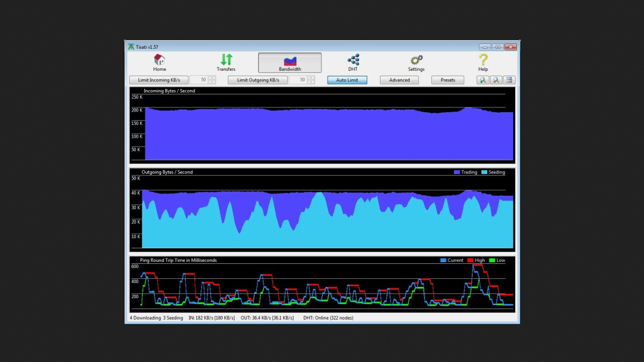
Task: Click the graph layout icon beside the magnifiers
Action: 509,80
